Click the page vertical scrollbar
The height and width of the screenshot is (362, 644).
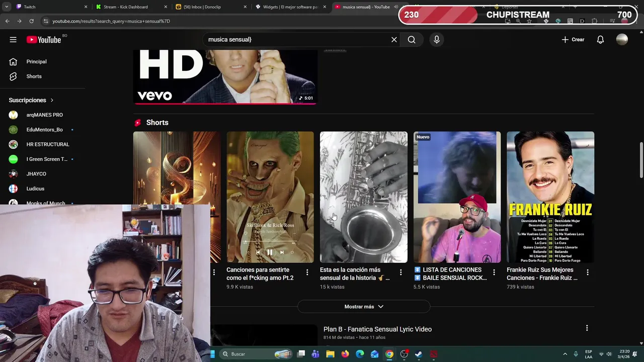pyautogui.click(x=641, y=160)
